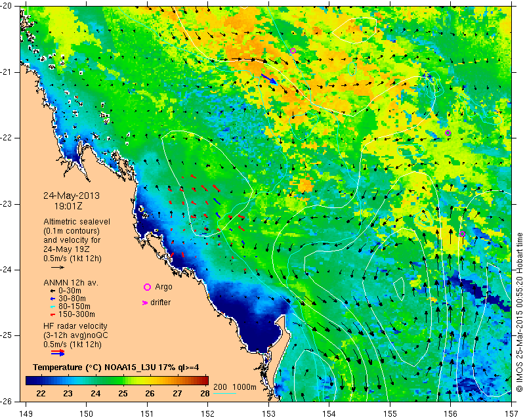Click the latitude axis label "-24"
The width and height of the screenshot is (525, 420).
[x=7, y=270]
